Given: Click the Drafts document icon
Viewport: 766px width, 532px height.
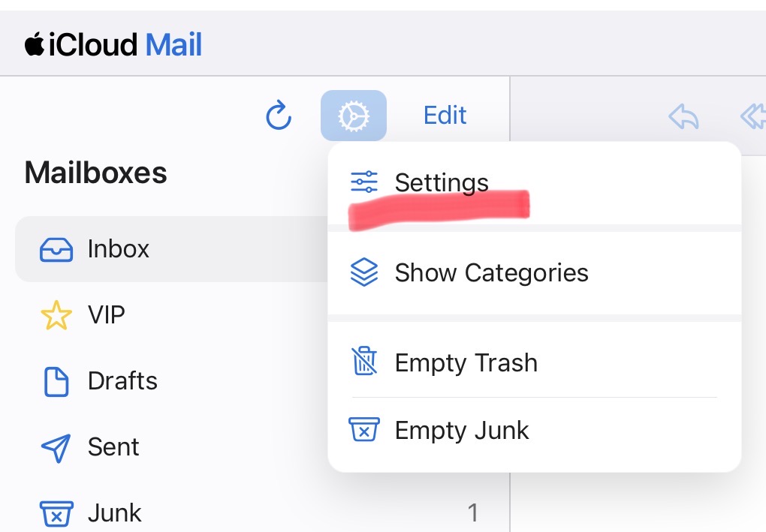Looking at the screenshot, I should pyautogui.click(x=56, y=382).
